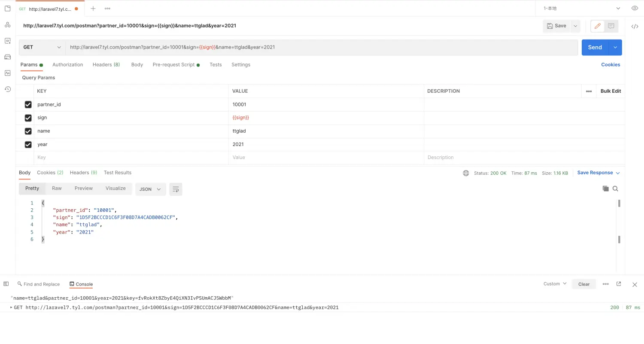644x344 pixels.
Task: Open the Cookies link
Action: 611,64
